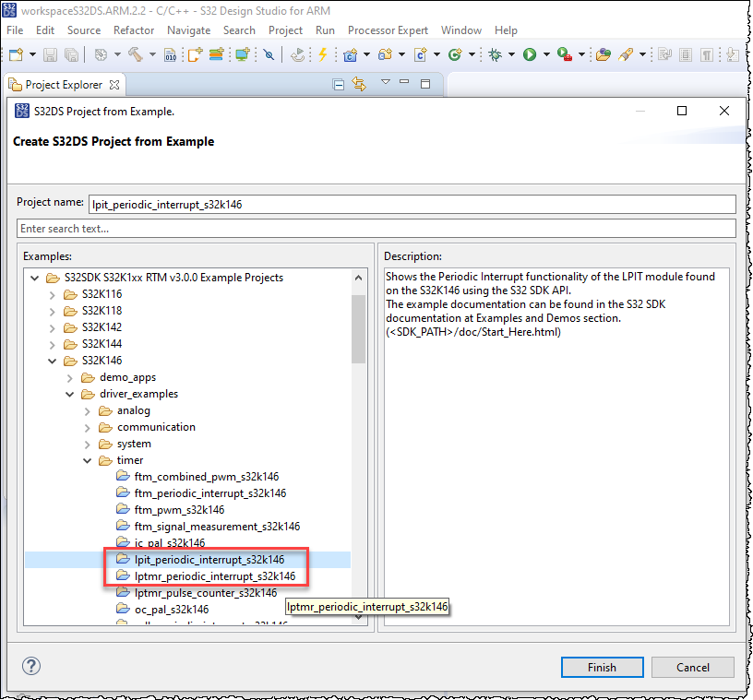This screenshot has height=700, width=753.
Task: Click the Run with toolbox external tools icon
Action: (x=564, y=54)
